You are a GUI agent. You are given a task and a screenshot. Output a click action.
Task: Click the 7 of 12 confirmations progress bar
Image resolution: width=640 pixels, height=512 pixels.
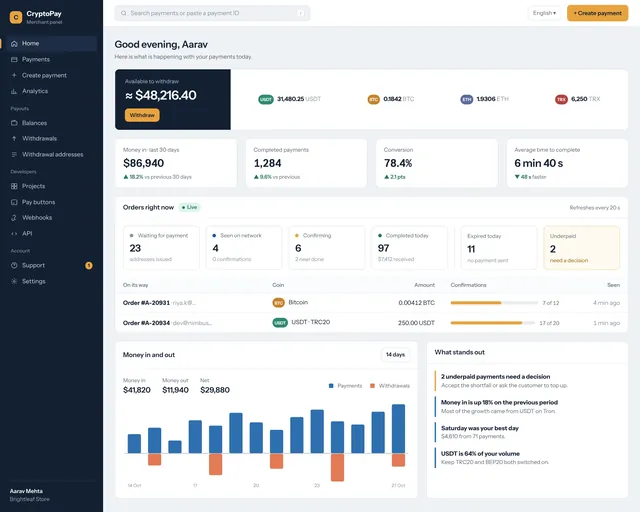494,303
